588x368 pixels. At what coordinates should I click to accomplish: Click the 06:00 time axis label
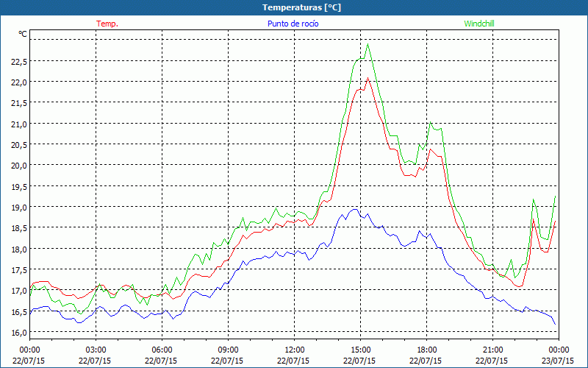(162, 350)
